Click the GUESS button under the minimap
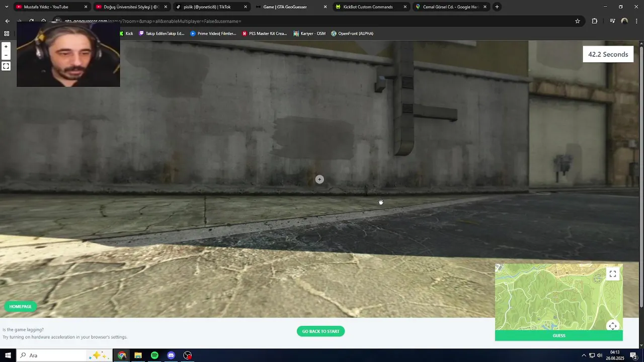 tap(558, 335)
